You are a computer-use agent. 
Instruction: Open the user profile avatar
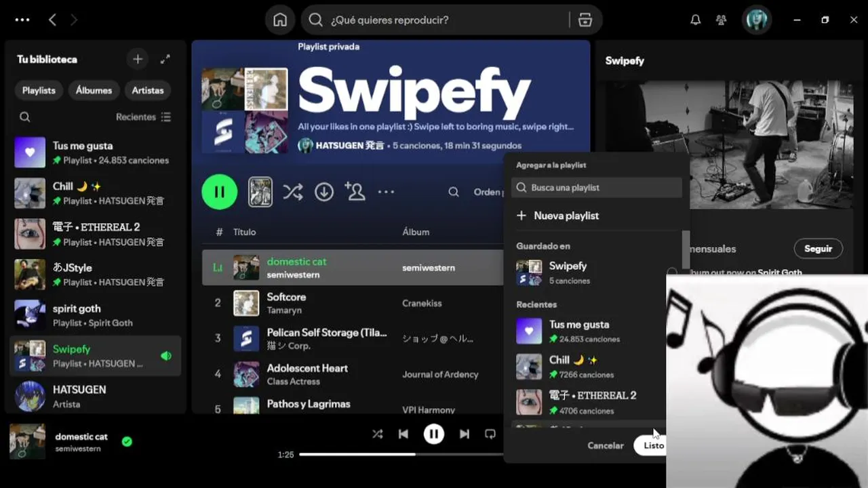756,20
